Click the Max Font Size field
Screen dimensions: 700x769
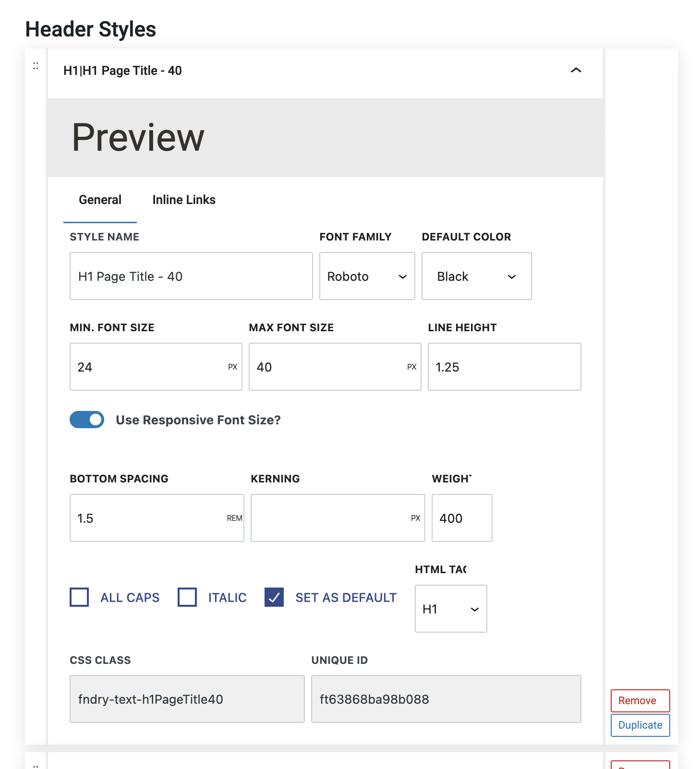[329, 367]
